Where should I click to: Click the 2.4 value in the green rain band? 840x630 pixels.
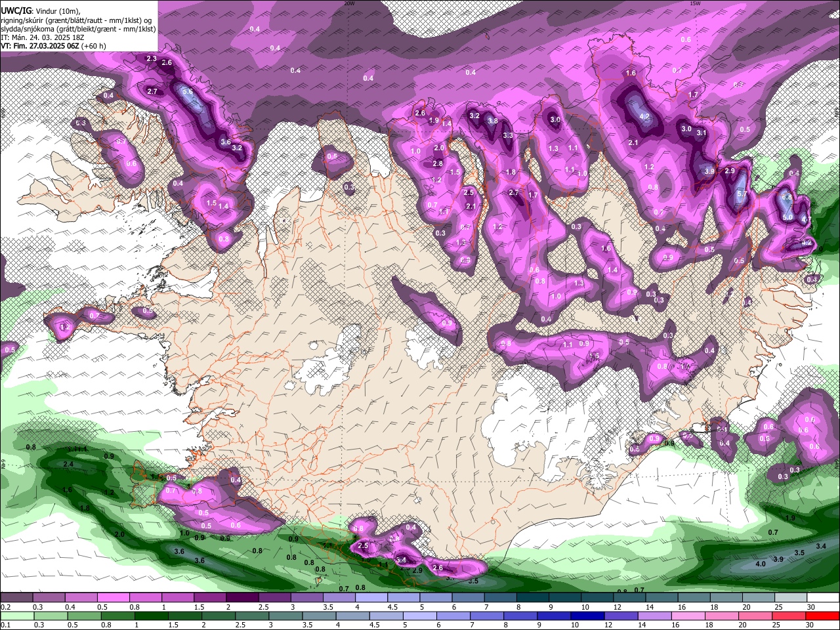[x=68, y=465]
